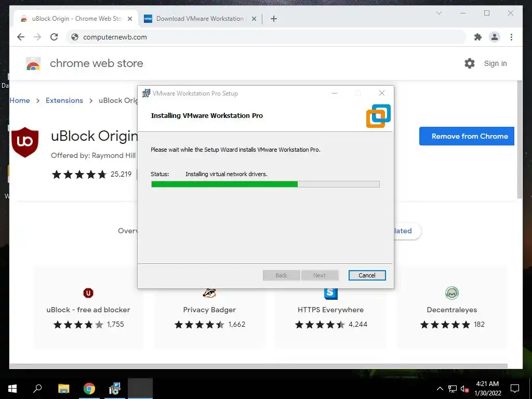Image resolution: width=532 pixels, height=399 pixels.
Task: Click the installer title bar icon
Action: [x=146, y=93]
